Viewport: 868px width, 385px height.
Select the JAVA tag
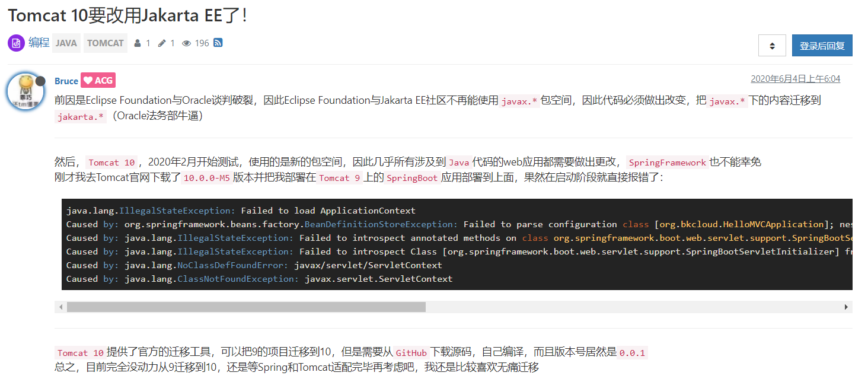[x=66, y=43]
